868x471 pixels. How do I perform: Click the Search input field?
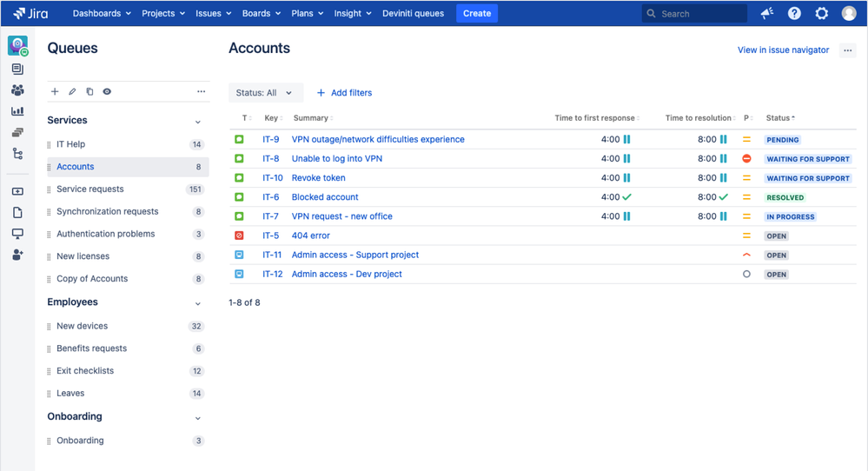pyautogui.click(x=694, y=13)
